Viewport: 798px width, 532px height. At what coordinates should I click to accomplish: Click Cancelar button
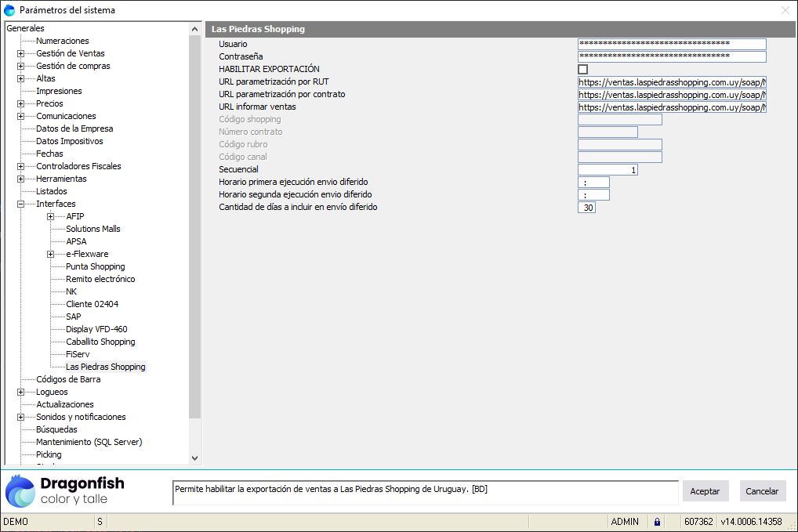762,491
